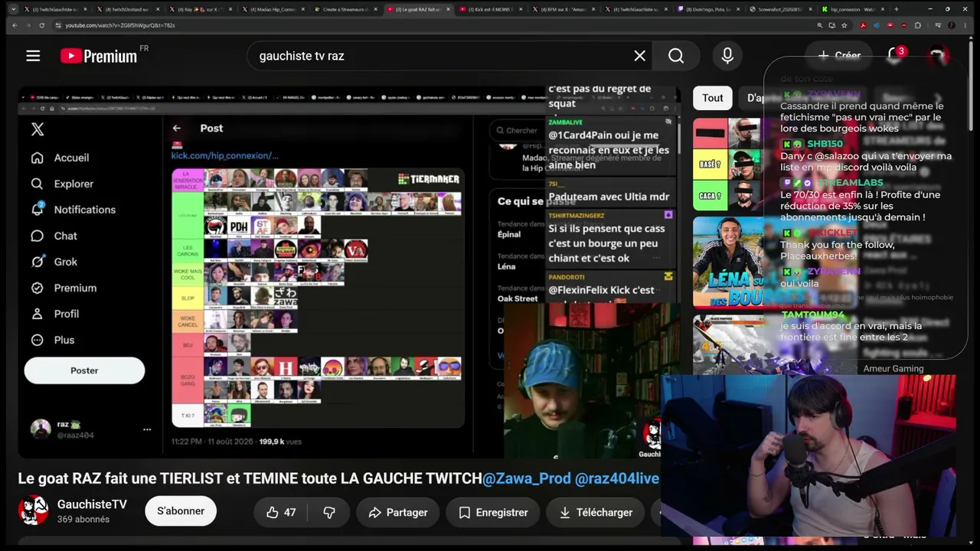Image resolution: width=980 pixels, height=551 pixels.
Task: Save the video with Enregistrer
Action: pyautogui.click(x=493, y=513)
